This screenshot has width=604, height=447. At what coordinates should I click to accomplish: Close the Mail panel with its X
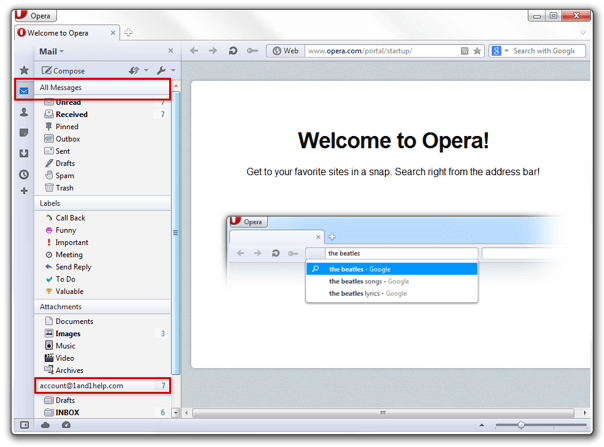(171, 50)
